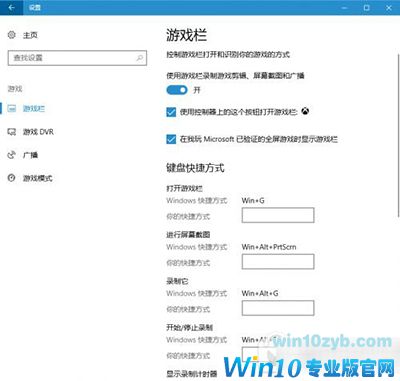Select 游戏 DVR in the sidebar
Image resolution: width=400 pixels, height=381 pixels.
[38, 132]
